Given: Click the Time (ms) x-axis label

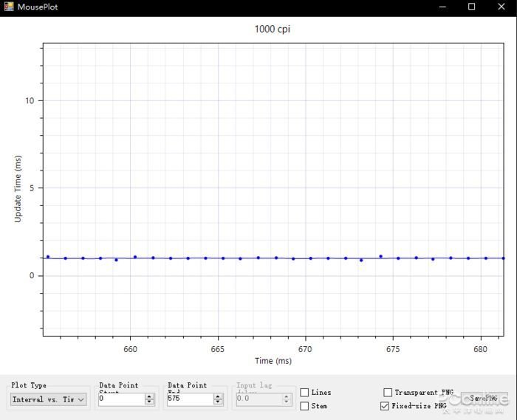Looking at the screenshot, I should tap(273, 361).
